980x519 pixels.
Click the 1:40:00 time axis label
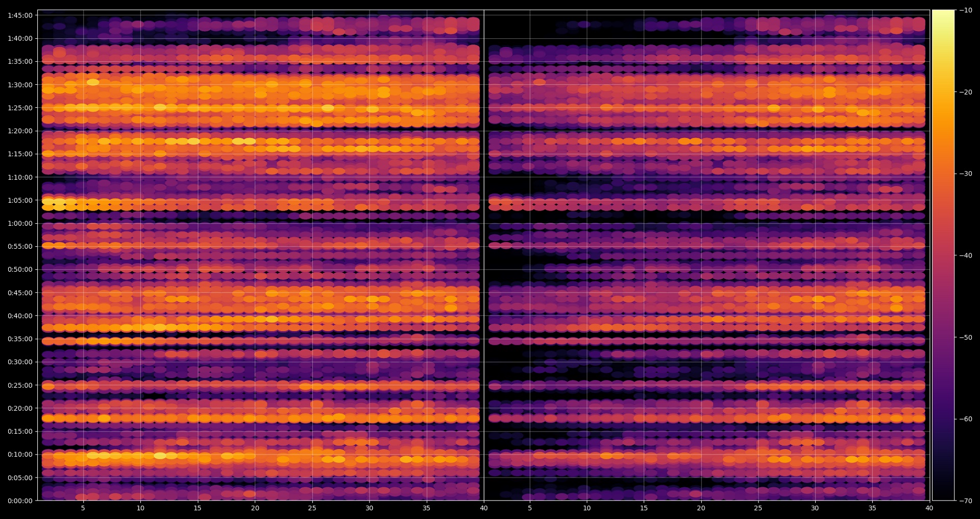[x=20, y=38]
